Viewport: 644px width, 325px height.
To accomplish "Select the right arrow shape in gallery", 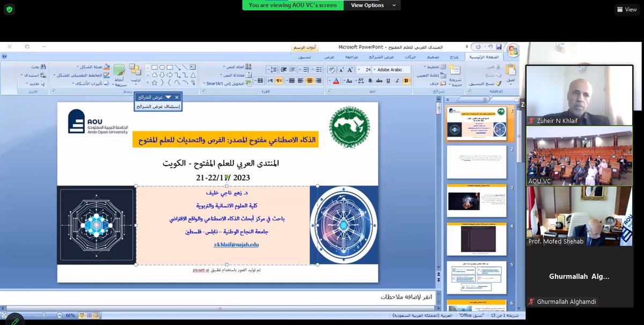I will [170, 75].
